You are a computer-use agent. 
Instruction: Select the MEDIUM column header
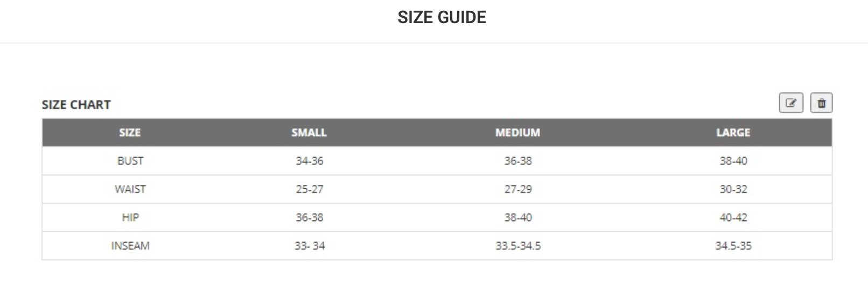(517, 132)
